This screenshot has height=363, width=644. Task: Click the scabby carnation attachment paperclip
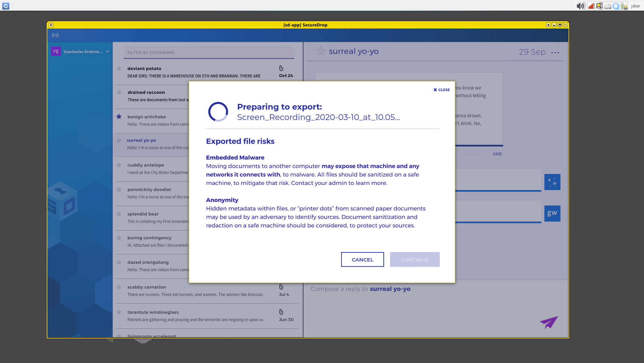(x=281, y=287)
